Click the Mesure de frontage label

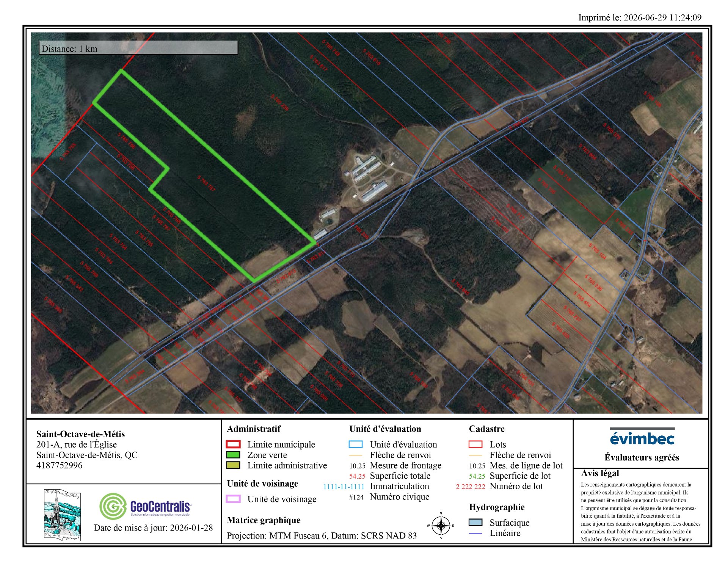(406, 465)
